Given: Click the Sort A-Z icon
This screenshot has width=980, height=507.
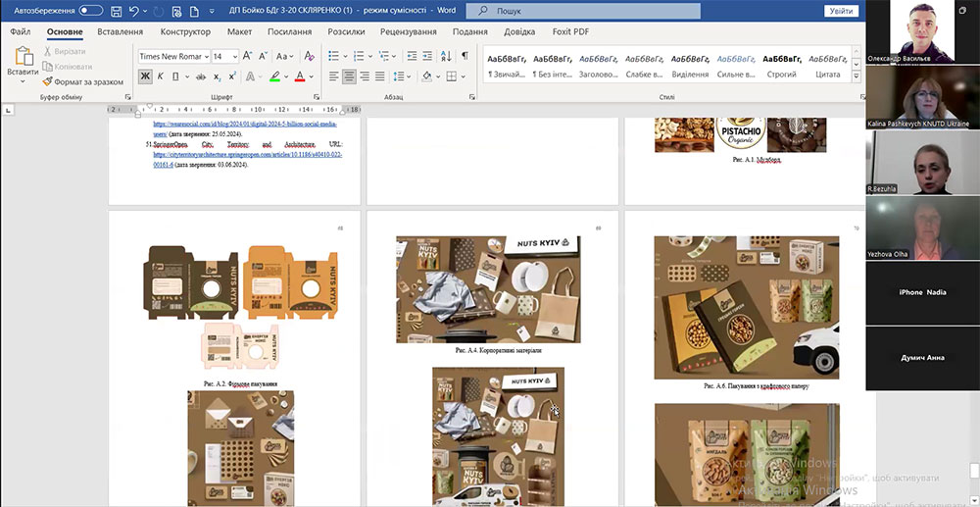Looking at the screenshot, I should coord(446,56).
